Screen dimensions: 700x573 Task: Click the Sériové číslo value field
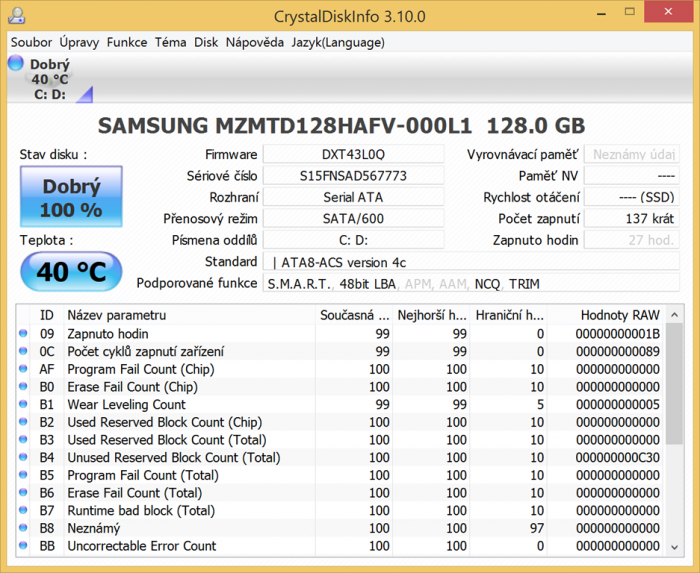[x=353, y=176]
